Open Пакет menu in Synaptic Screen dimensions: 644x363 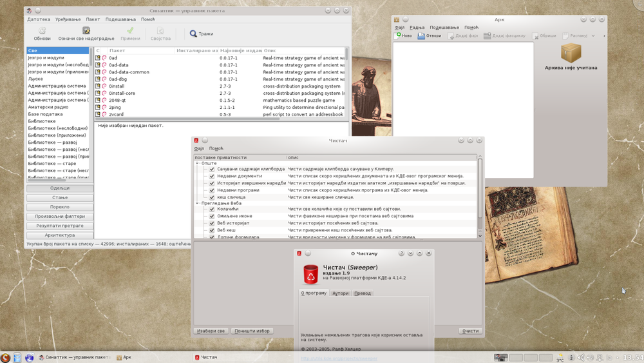93,19
